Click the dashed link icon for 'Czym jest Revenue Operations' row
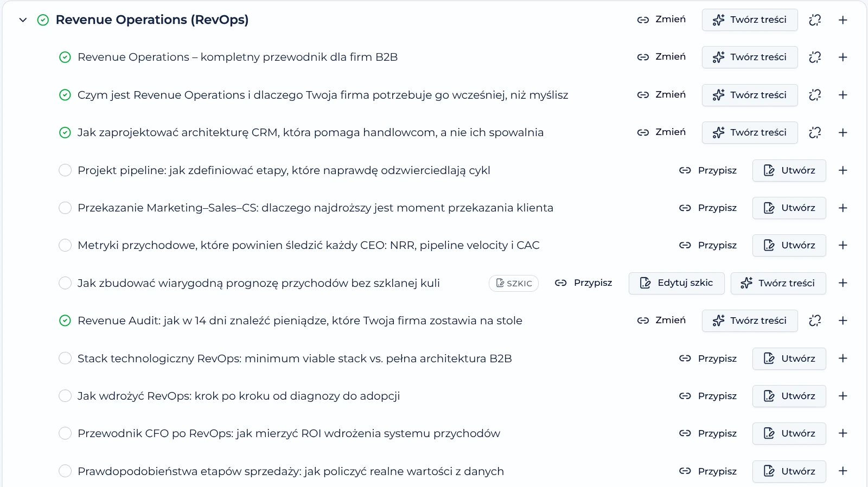The width and height of the screenshot is (868, 487). pos(815,95)
